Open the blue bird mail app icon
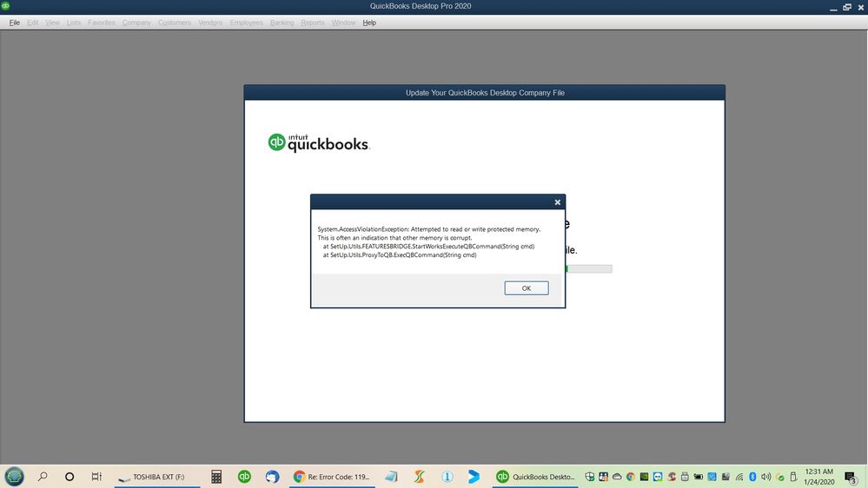This screenshot has height=488, width=868. (x=272, y=477)
